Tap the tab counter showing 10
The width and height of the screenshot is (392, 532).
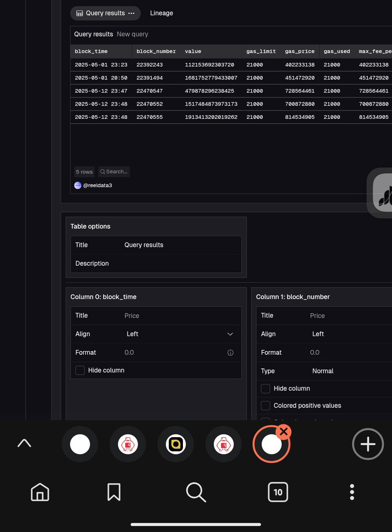point(278,492)
